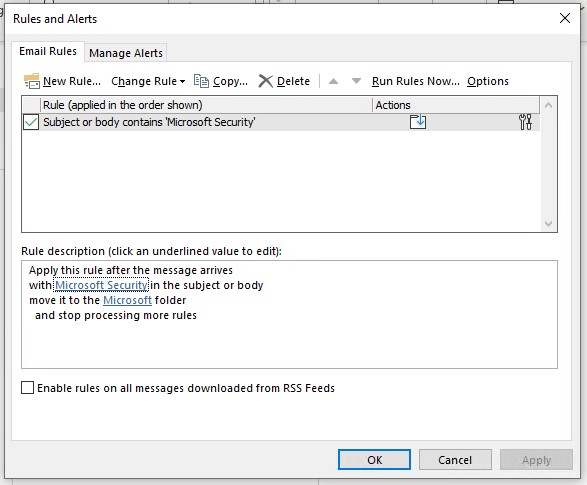The height and width of the screenshot is (485, 587).
Task: Click the New Rule envelope icon
Action: 31,81
